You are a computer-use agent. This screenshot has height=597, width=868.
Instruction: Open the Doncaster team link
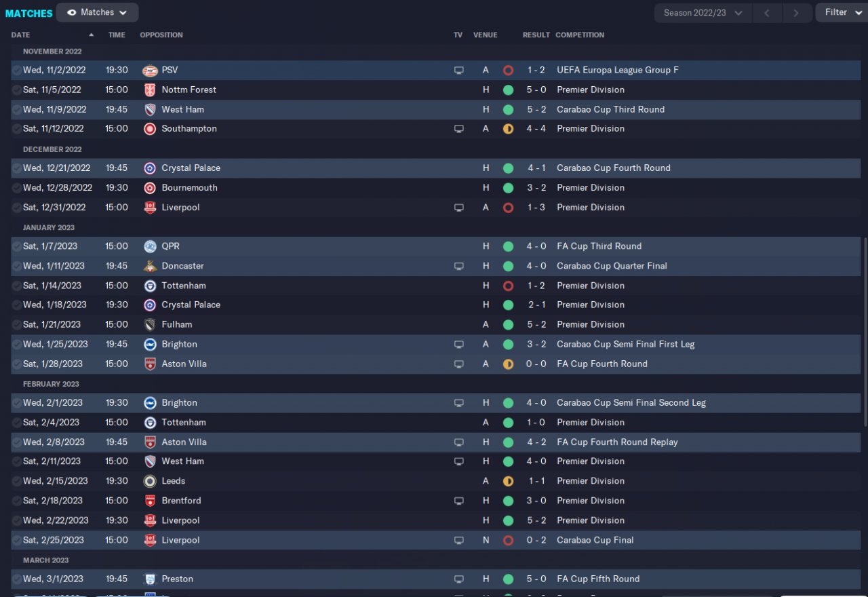(x=182, y=266)
